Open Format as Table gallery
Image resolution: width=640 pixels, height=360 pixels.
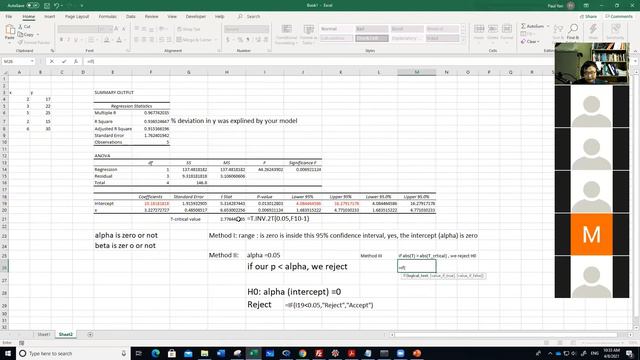(309, 34)
